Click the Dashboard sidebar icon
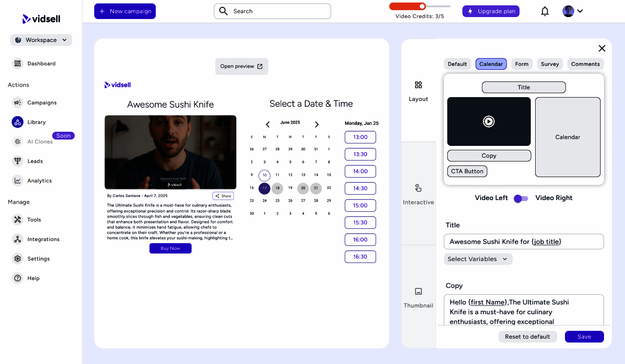 click(x=18, y=63)
